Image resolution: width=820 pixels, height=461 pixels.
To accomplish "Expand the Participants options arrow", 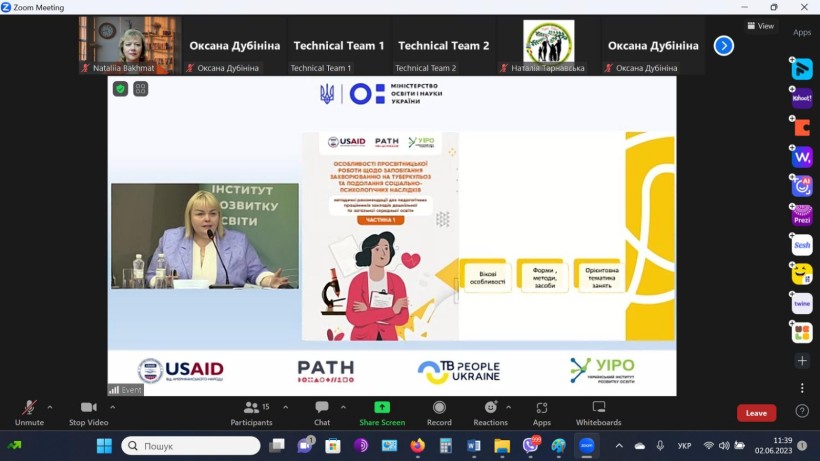I will point(286,407).
